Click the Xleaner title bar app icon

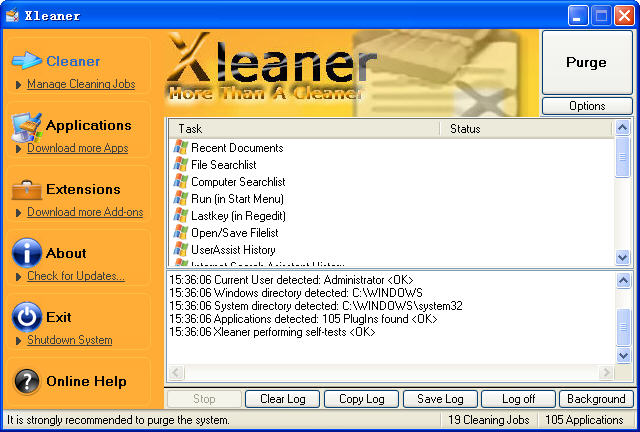click(x=12, y=16)
